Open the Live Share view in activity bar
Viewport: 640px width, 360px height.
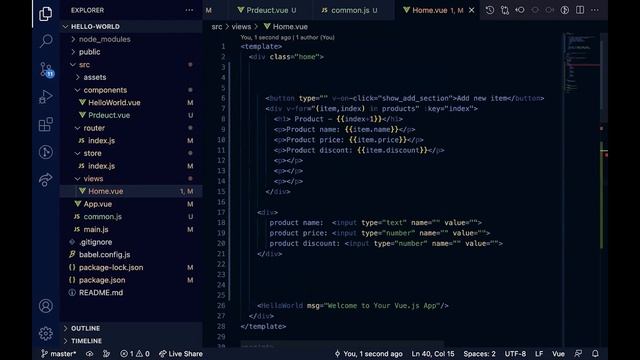[x=45, y=180]
